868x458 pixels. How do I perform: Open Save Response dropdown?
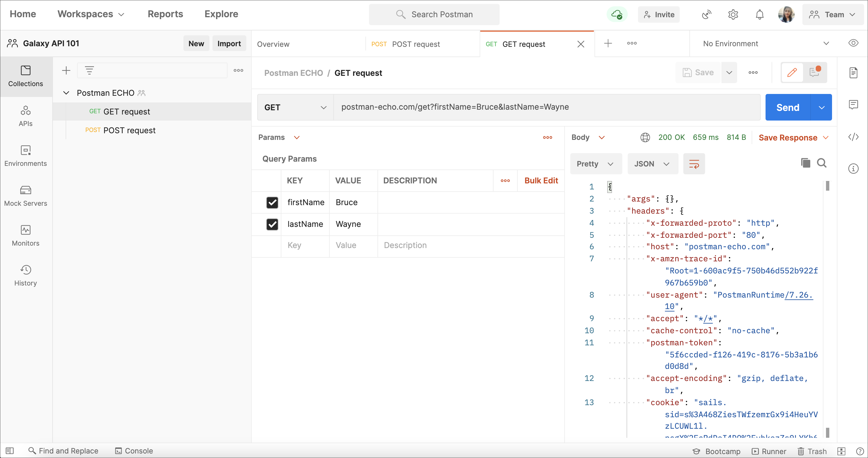(793, 137)
